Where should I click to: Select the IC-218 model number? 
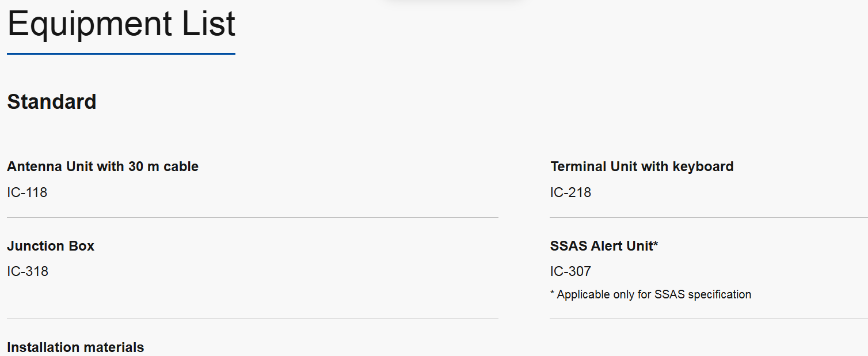(570, 192)
